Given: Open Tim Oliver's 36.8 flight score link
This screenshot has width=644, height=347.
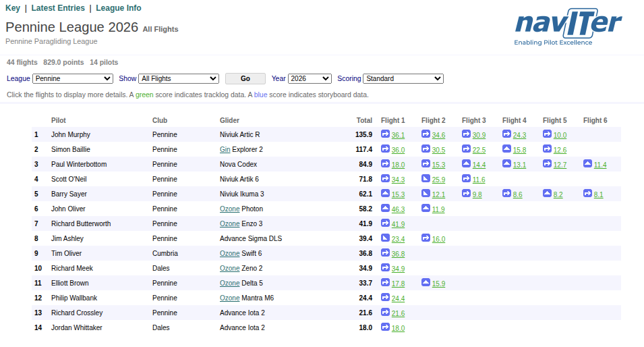Looking at the screenshot, I should tap(398, 254).
